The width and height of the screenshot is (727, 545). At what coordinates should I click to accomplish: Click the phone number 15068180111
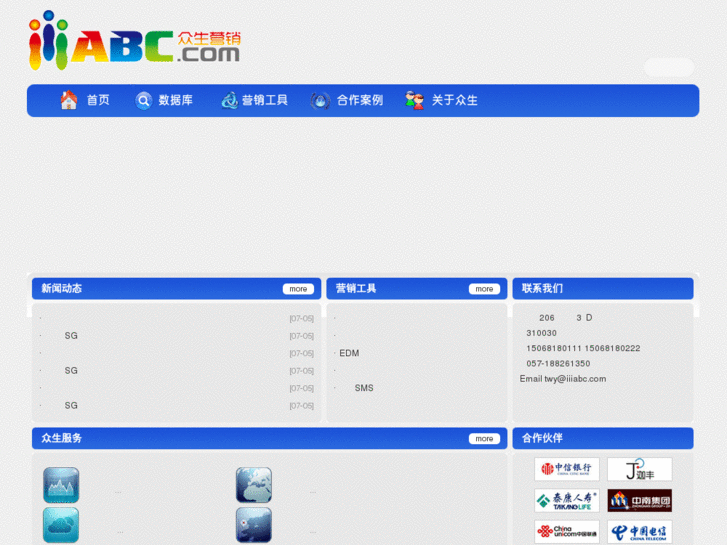point(554,348)
